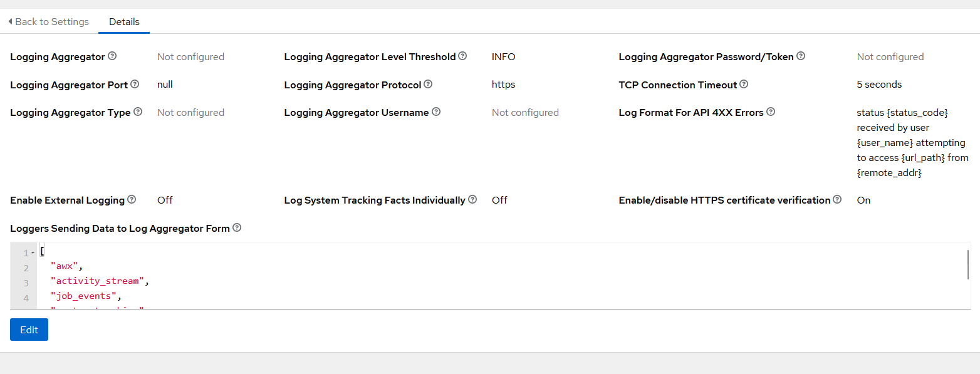Viewport: 980px width, 374px height.
Task: Click the code editor vertical scrollbar
Action: click(968, 264)
